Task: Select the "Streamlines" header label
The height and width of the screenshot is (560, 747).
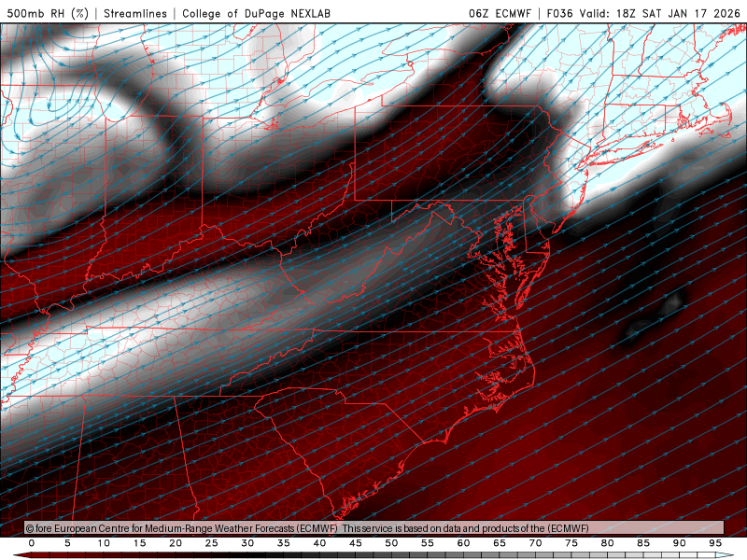Action: click(135, 13)
